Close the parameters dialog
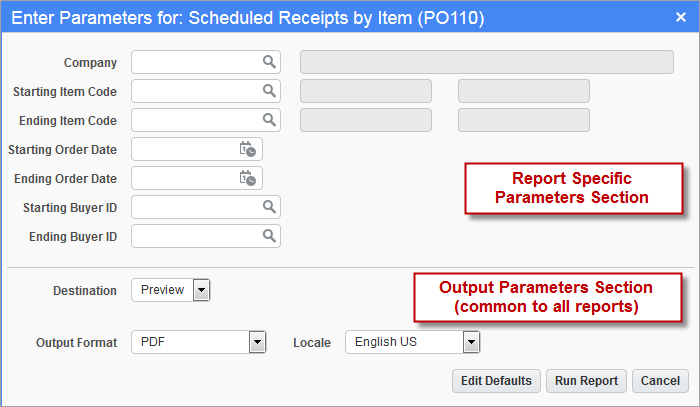The image size is (700, 407). [x=681, y=17]
